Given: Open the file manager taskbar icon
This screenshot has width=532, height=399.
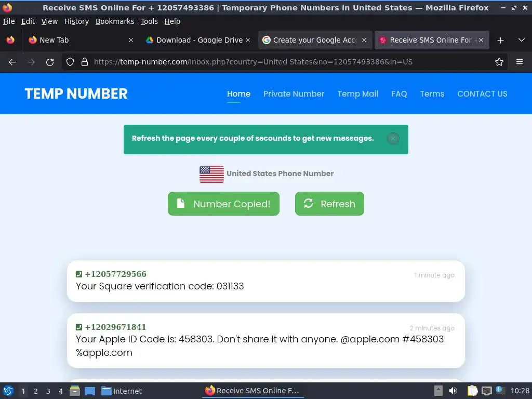Looking at the screenshot, I should pos(75,391).
